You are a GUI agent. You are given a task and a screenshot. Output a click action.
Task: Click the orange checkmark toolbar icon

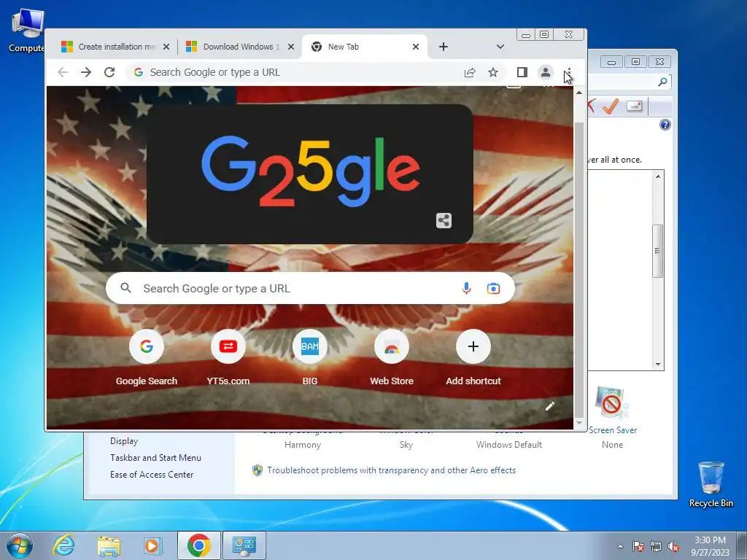611,106
